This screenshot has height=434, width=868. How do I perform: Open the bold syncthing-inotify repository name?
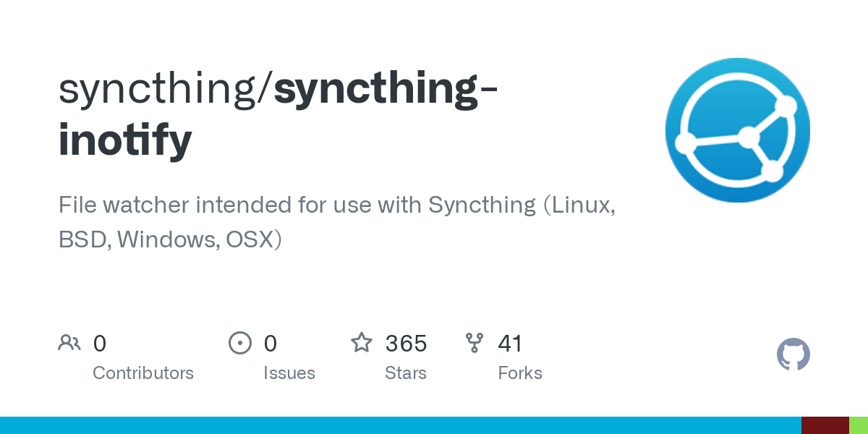(278, 114)
